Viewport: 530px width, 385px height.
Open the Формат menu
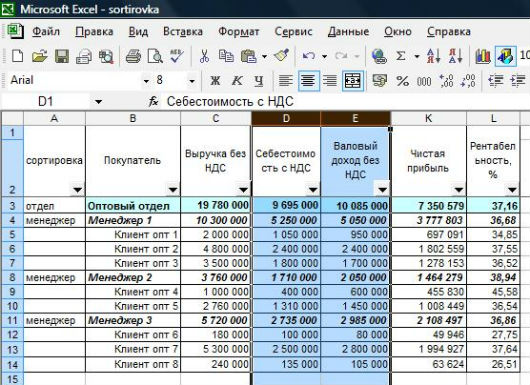239,31
